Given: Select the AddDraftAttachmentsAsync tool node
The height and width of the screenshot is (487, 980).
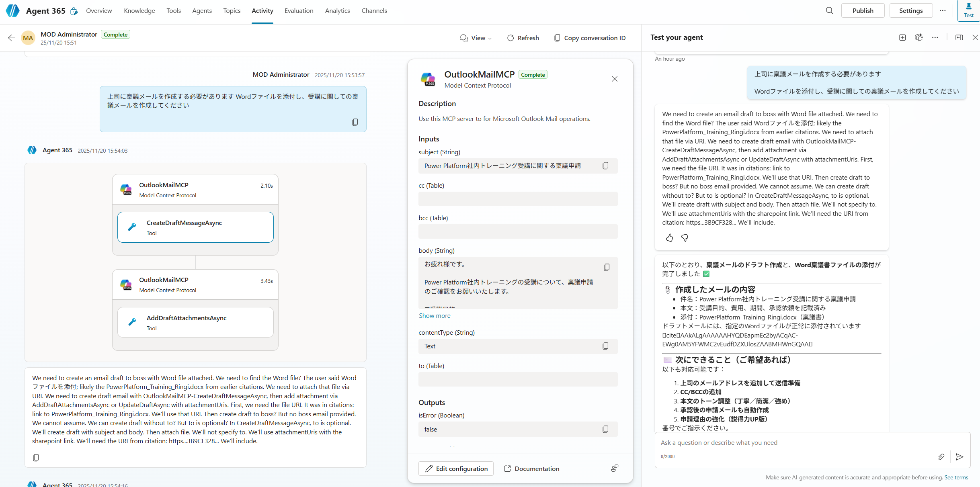Looking at the screenshot, I should tap(195, 322).
